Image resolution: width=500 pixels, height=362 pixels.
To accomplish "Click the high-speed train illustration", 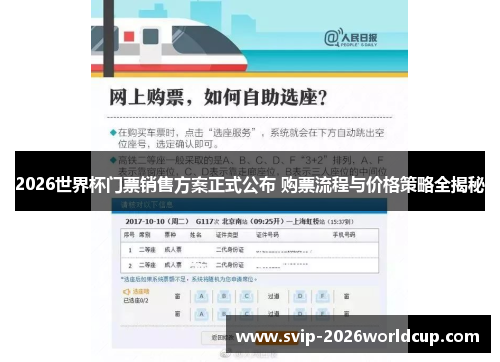I will 168,45.
